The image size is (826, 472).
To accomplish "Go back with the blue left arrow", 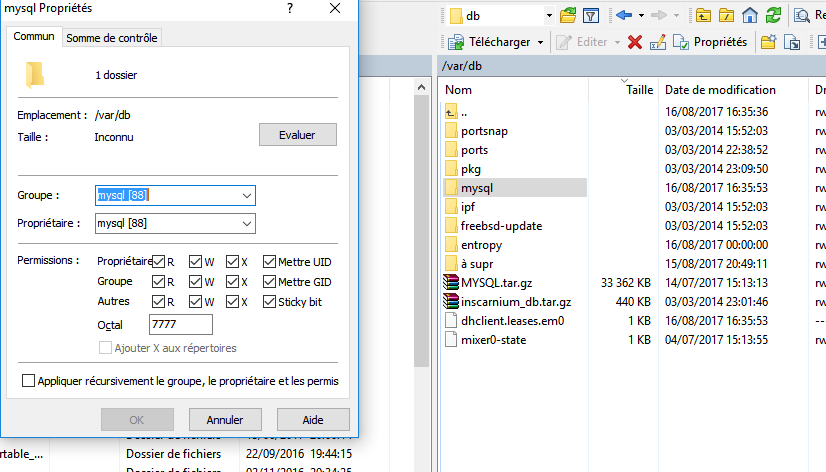I will pyautogui.click(x=624, y=15).
